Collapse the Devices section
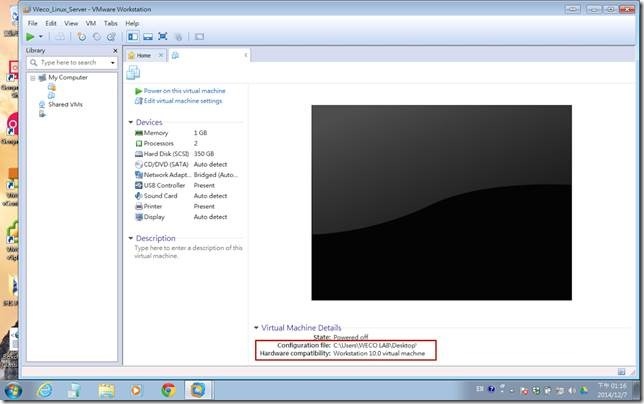The height and width of the screenshot is (404, 644). (x=131, y=122)
